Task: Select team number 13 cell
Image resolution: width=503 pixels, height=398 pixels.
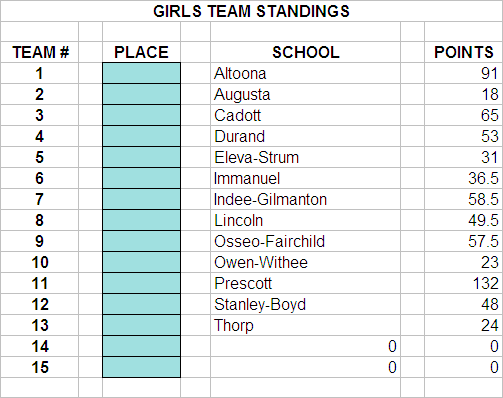Action: tap(40, 325)
